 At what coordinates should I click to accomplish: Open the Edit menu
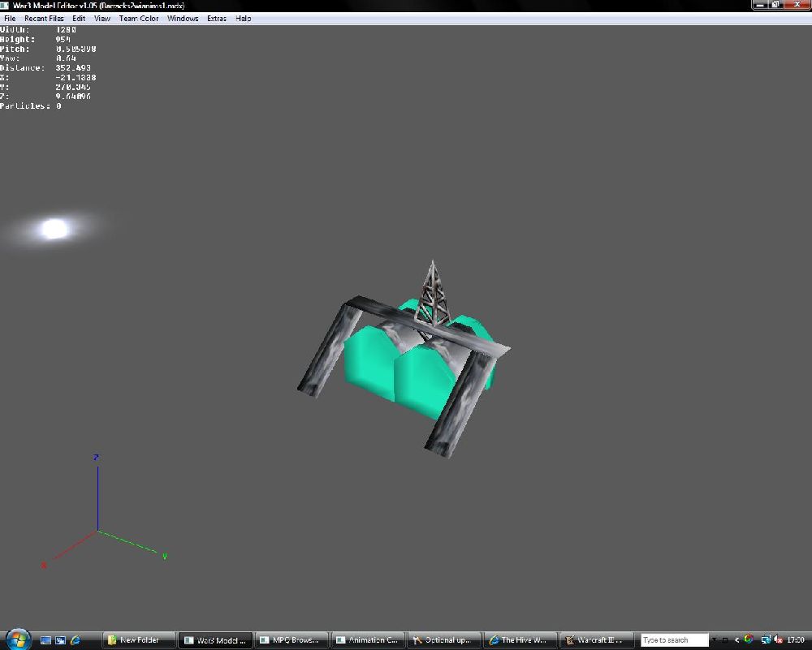coord(79,18)
